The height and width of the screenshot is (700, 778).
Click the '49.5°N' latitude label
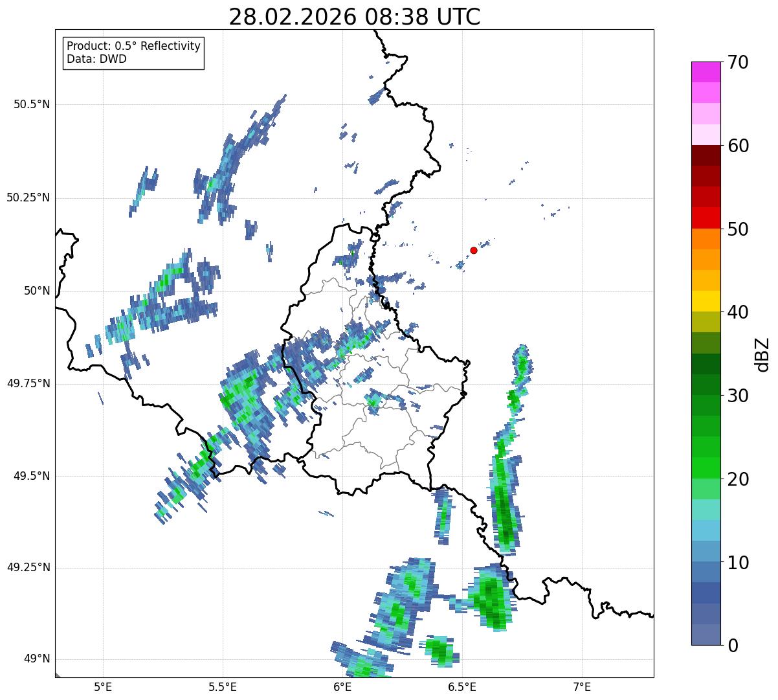point(32,476)
